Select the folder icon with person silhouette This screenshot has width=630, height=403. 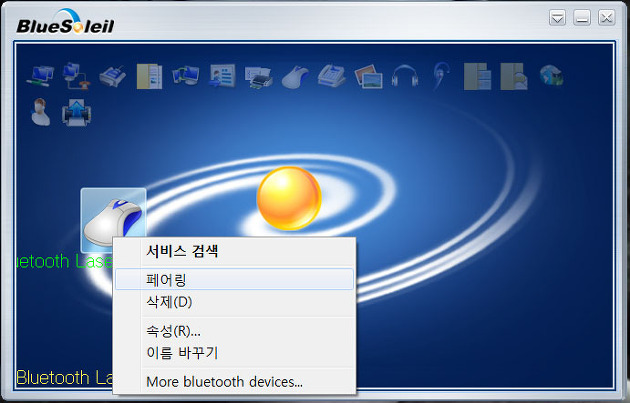pos(514,76)
